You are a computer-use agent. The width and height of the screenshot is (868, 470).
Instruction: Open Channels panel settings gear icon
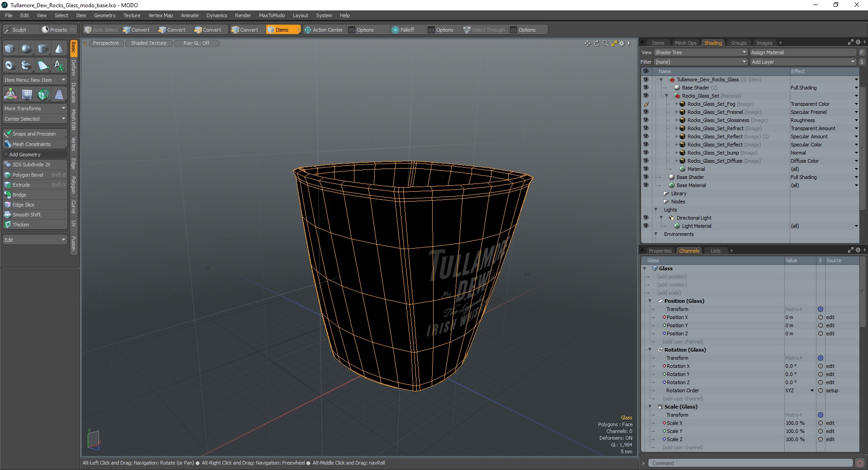858,250
